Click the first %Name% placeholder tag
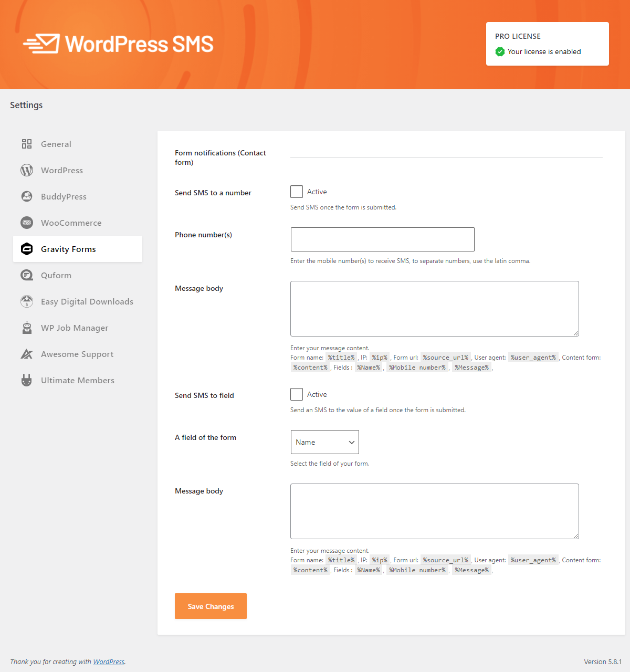The height and width of the screenshot is (672, 630). (x=369, y=367)
